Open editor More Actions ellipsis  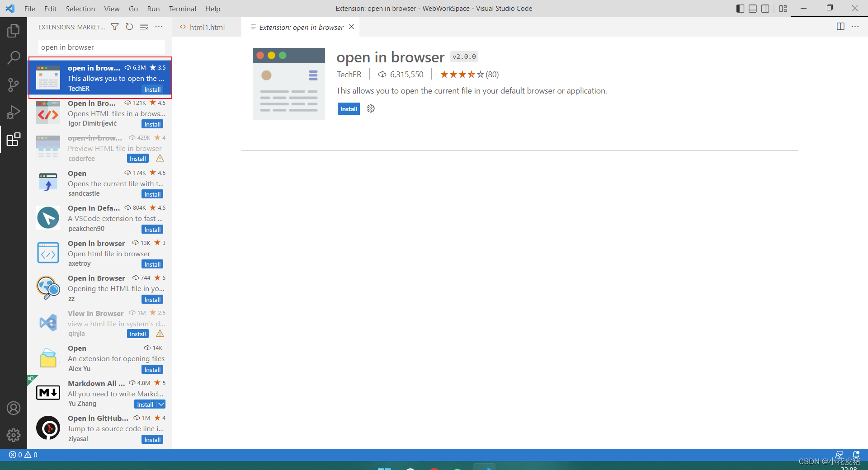(x=855, y=27)
